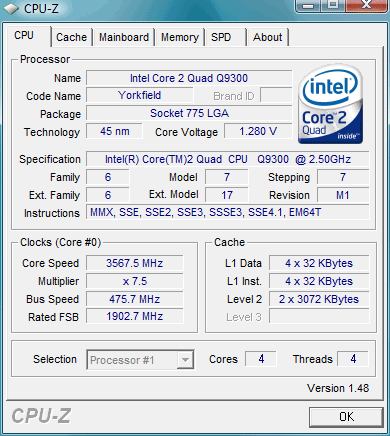Click the dropdown arrow beside Processor #1
This screenshot has width=390, height=436.
[185, 360]
